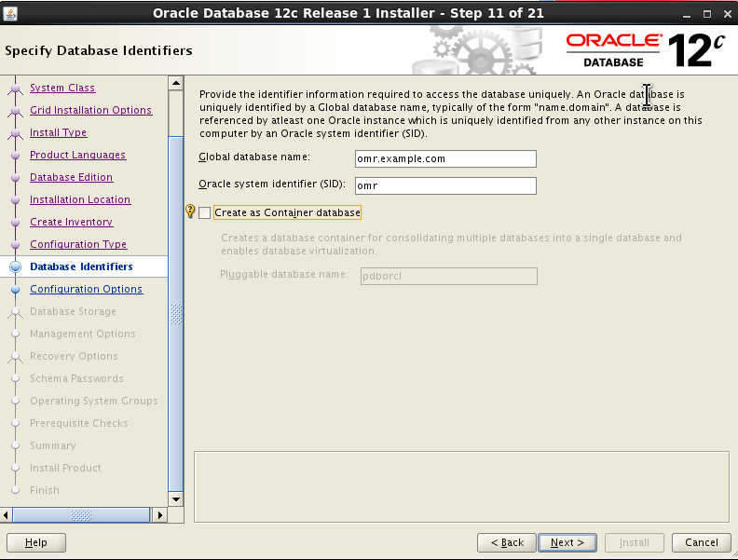Maximize the installer window
Screen dimensions: 738x560
pyautogui.click(x=707, y=14)
